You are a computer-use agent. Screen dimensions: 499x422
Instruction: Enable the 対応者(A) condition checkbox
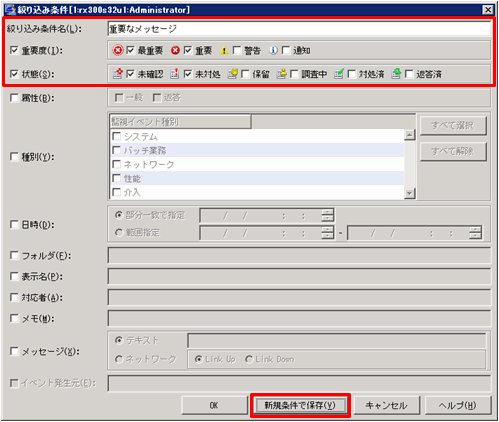click(x=14, y=297)
